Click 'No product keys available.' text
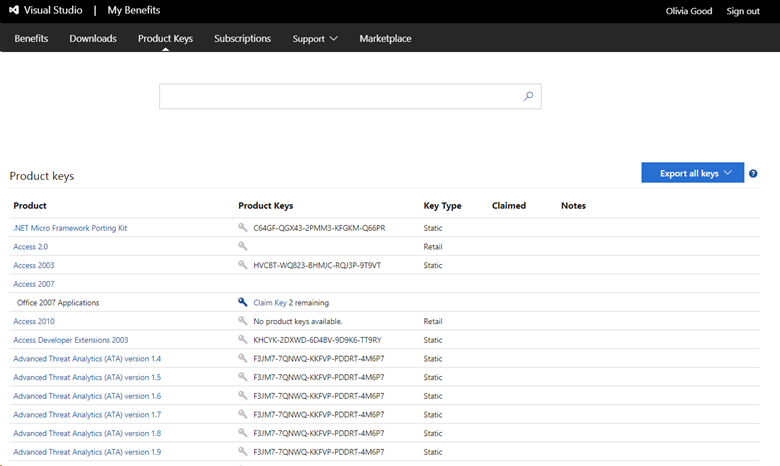 coord(297,321)
